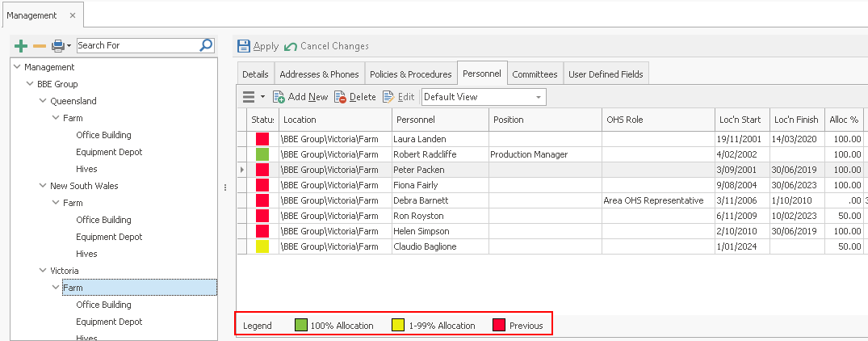Click the Apply save icon

[x=244, y=46]
